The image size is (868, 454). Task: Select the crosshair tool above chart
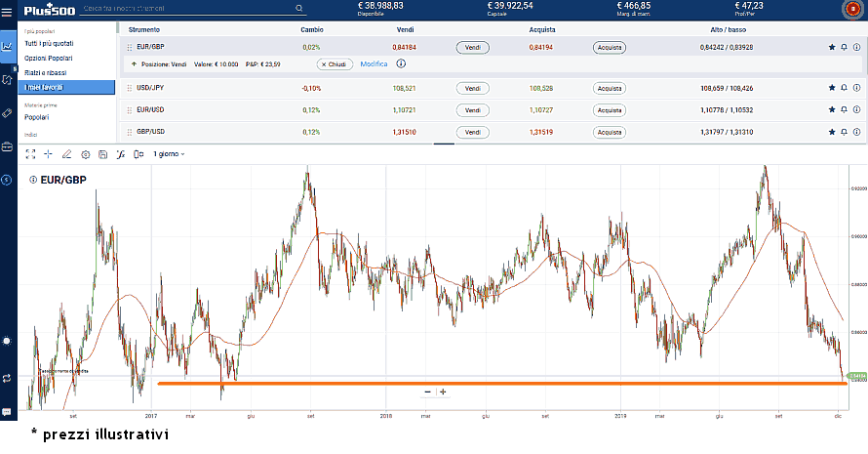click(49, 154)
